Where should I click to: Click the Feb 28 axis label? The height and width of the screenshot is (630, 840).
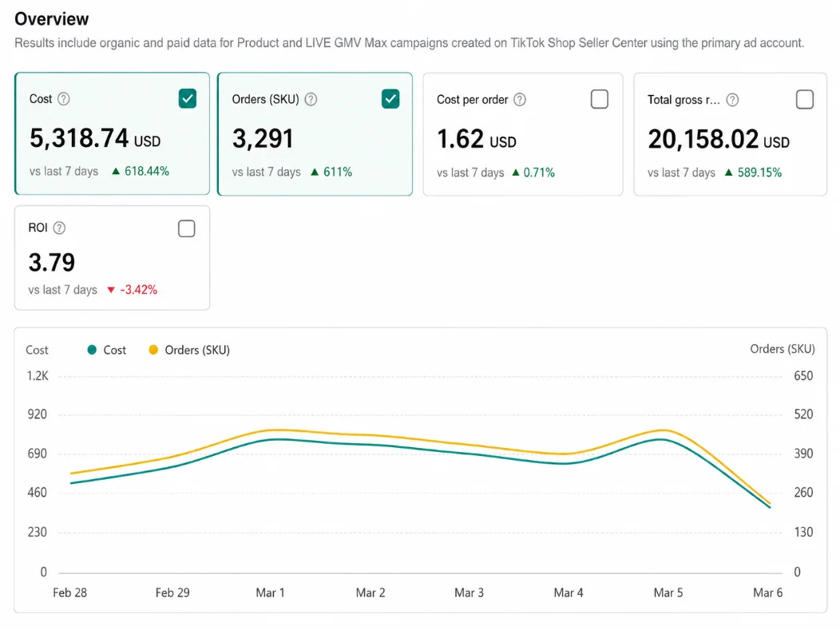tap(69, 593)
